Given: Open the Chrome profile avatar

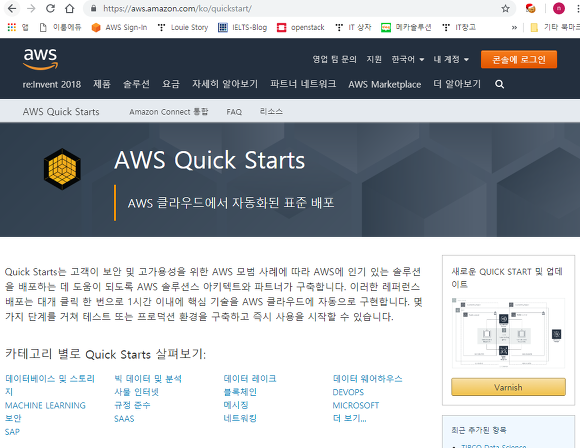Looking at the screenshot, I should pos(559,9).
